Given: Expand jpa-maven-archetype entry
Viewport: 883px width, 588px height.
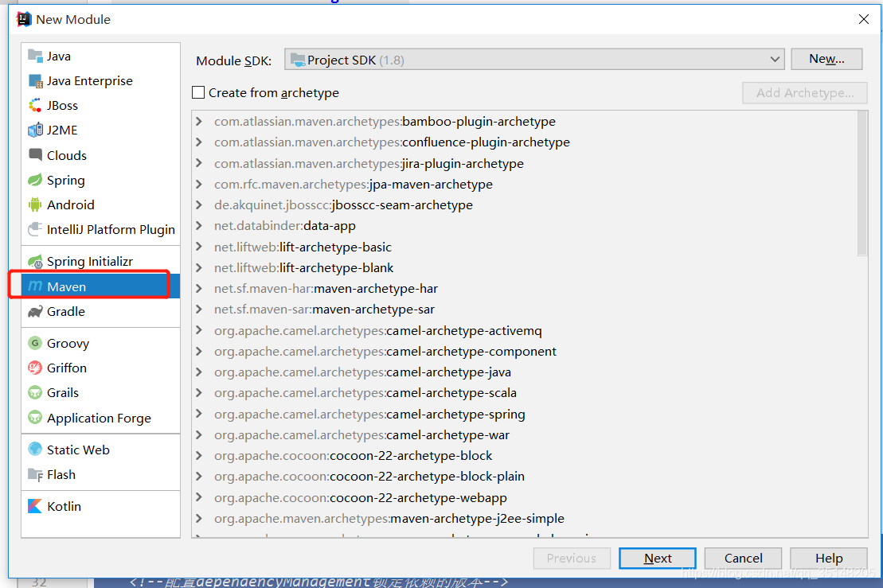Looking at the screenshot, I should (x=199, y=184).
